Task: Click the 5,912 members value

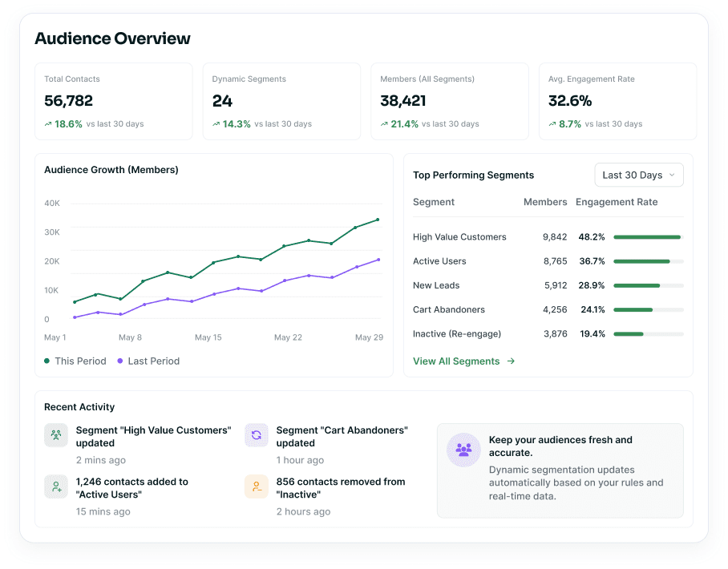Action: [556, 285]
